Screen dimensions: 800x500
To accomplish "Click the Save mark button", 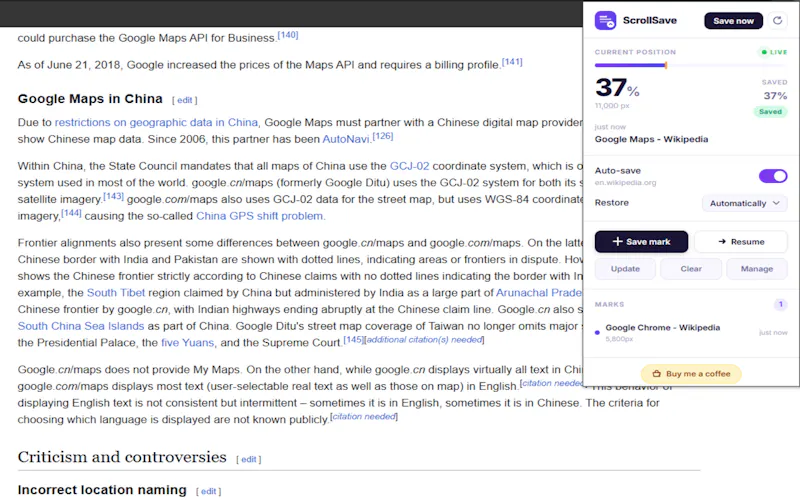I will [641, 242].
